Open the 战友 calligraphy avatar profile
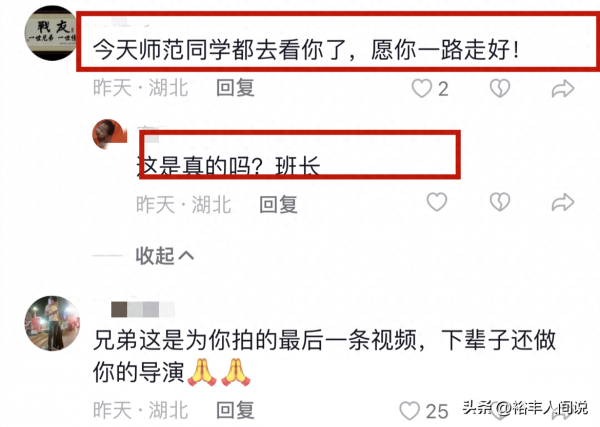This screenshot has width=600, height=427. tap(52, 33)
